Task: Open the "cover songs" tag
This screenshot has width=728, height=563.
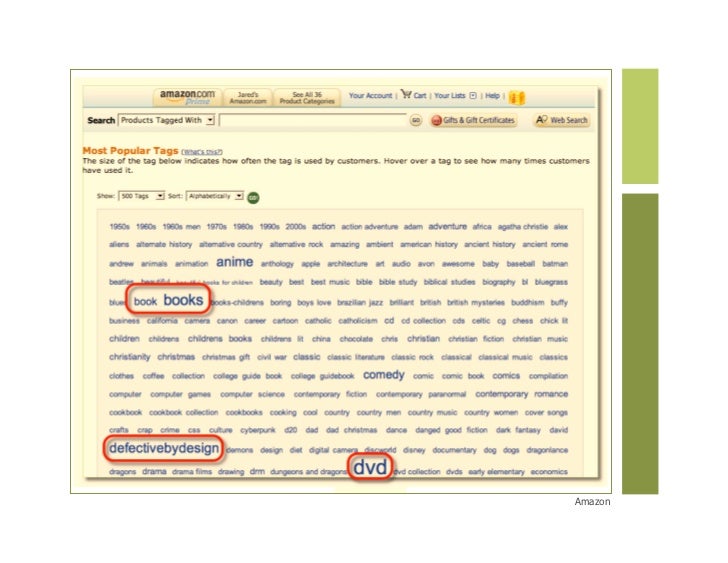Action: point(546,413)
